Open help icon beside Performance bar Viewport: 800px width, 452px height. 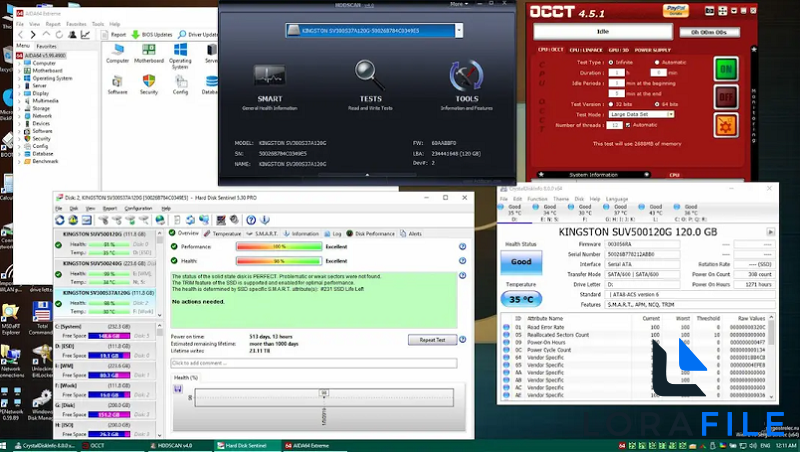pyautogui.click(x=462, y=246)
